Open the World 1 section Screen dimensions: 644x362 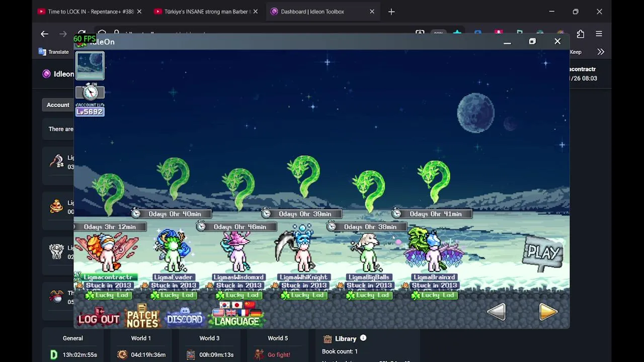point(141,338)
